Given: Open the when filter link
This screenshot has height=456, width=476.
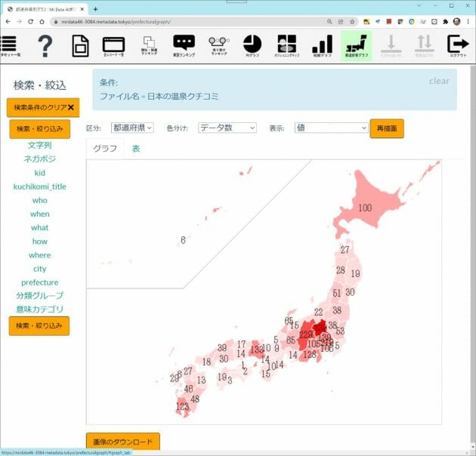Looking at the screenshot, I should click(40, 214).
